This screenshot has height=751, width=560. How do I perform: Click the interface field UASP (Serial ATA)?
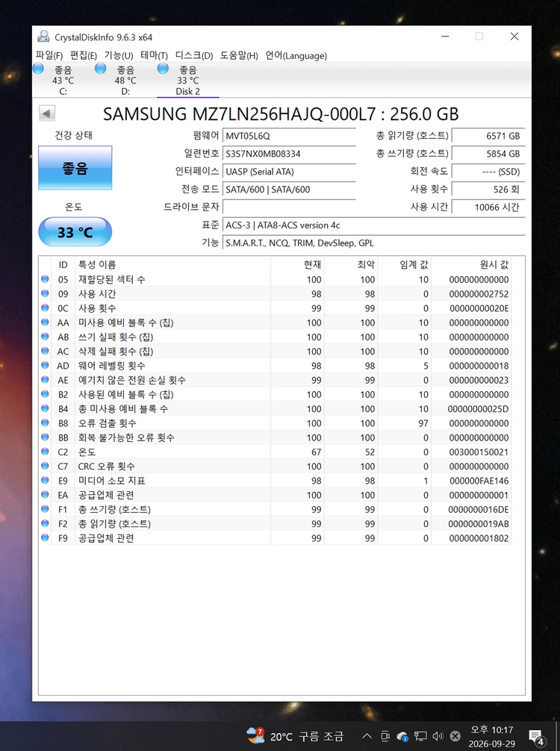point(289,172)
